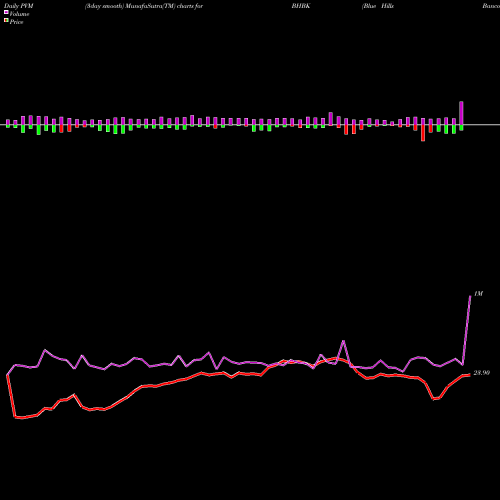Click the BHBK ticker symbol text
500x500 pixels.
[x=301, y=6]
